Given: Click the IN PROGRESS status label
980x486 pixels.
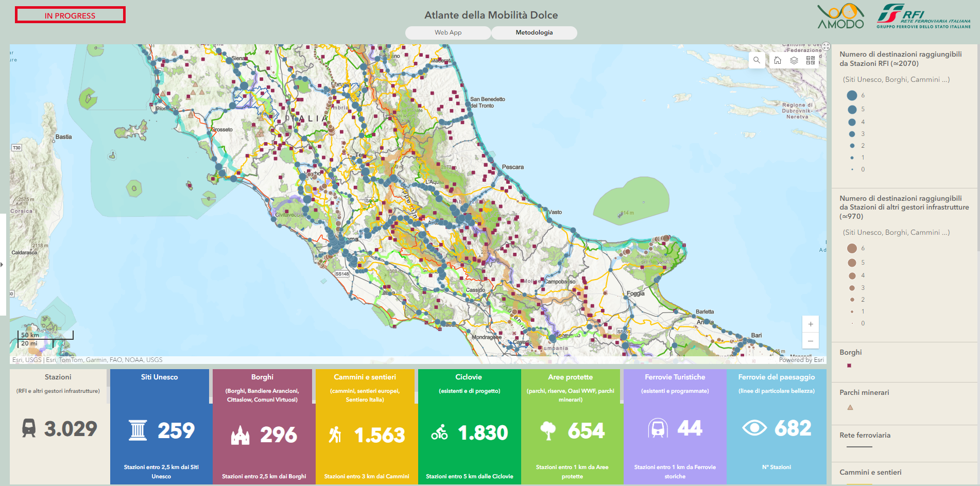Looking at the screenshot, I should [x=70, y=15].
